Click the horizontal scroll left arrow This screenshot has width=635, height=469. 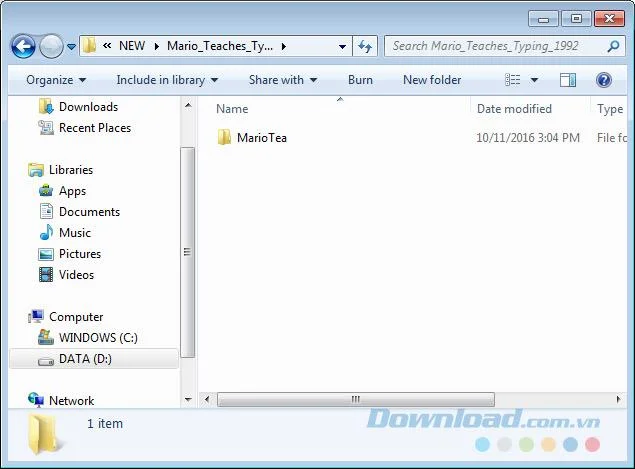pos(207,399)
